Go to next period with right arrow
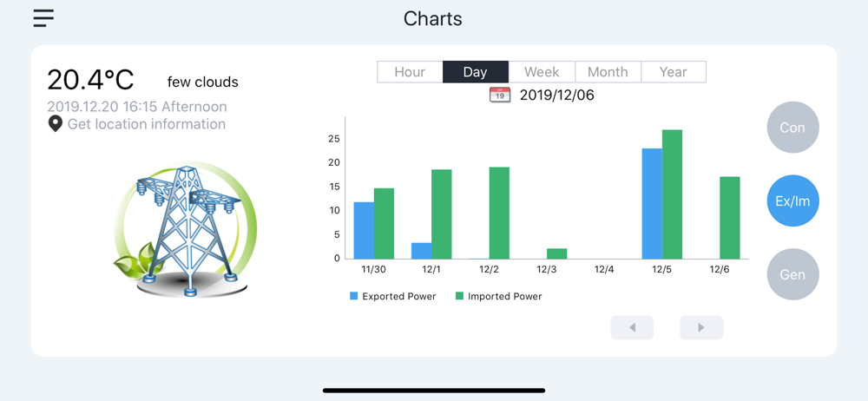868x401 pixels. tap(701, 327)
